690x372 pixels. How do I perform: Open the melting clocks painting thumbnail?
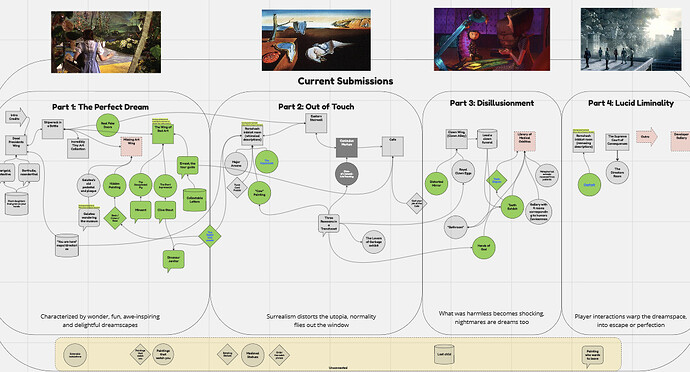[x=316, y=40]
